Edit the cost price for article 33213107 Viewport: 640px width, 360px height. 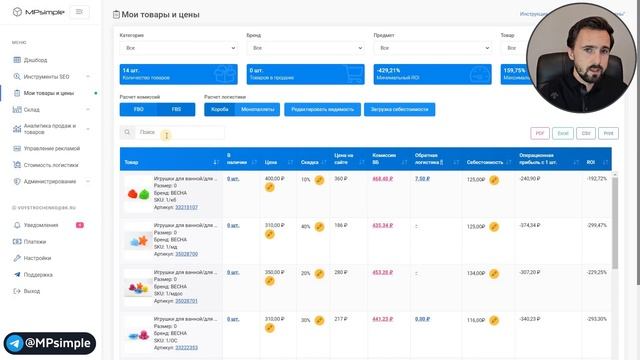pyautogui.click(x=494, y=180)
